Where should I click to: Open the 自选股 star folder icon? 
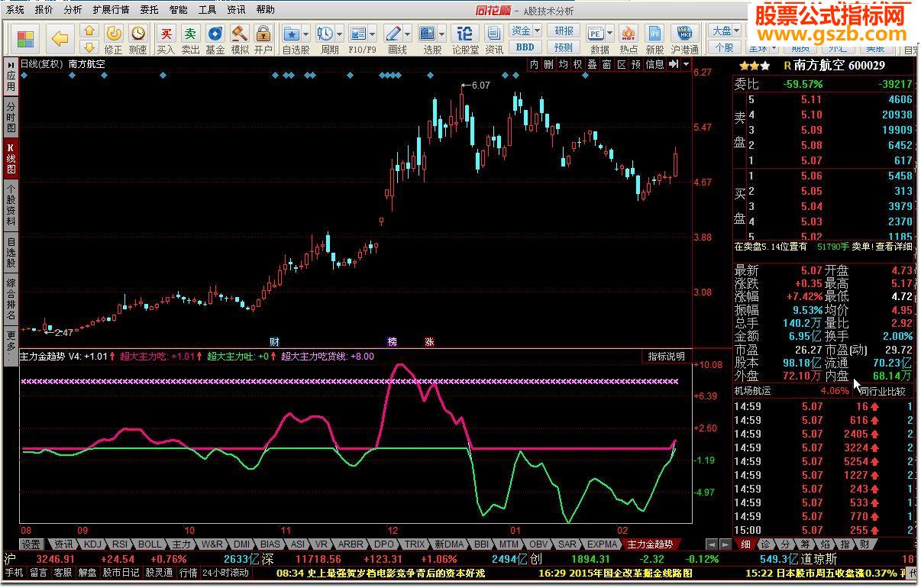[x=292, y=34]
